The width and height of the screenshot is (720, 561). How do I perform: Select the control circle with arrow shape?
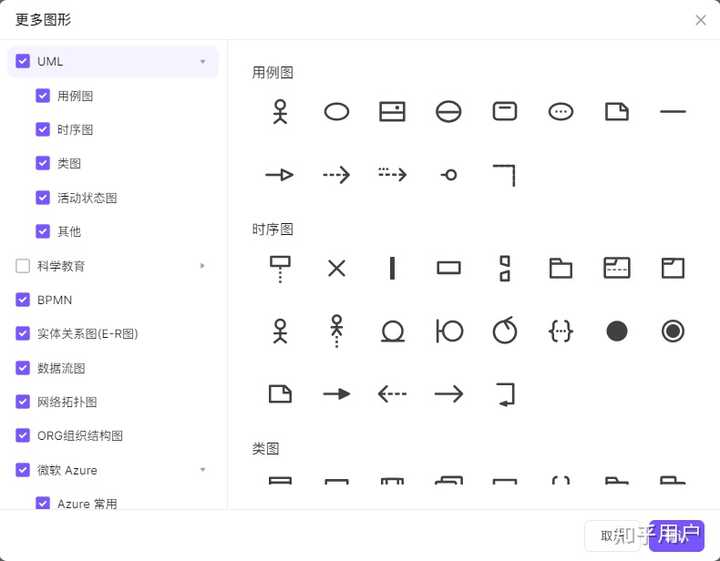tap(505, 330)
